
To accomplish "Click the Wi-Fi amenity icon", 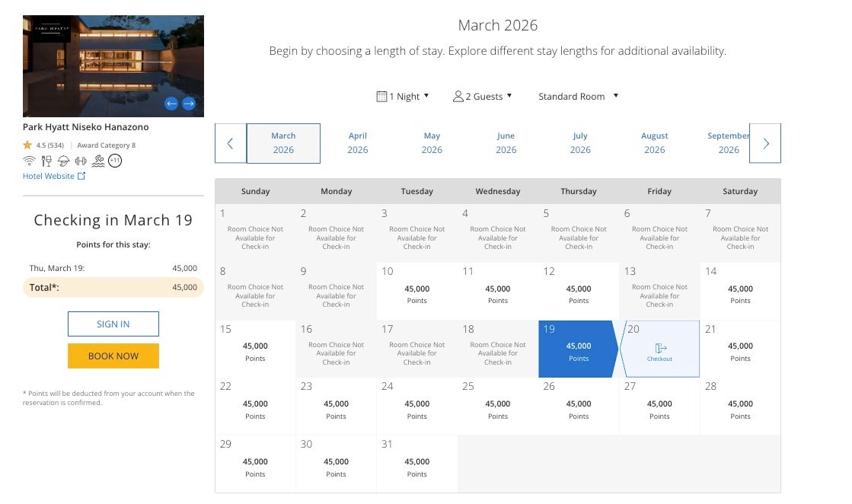I will coord(30,161).
